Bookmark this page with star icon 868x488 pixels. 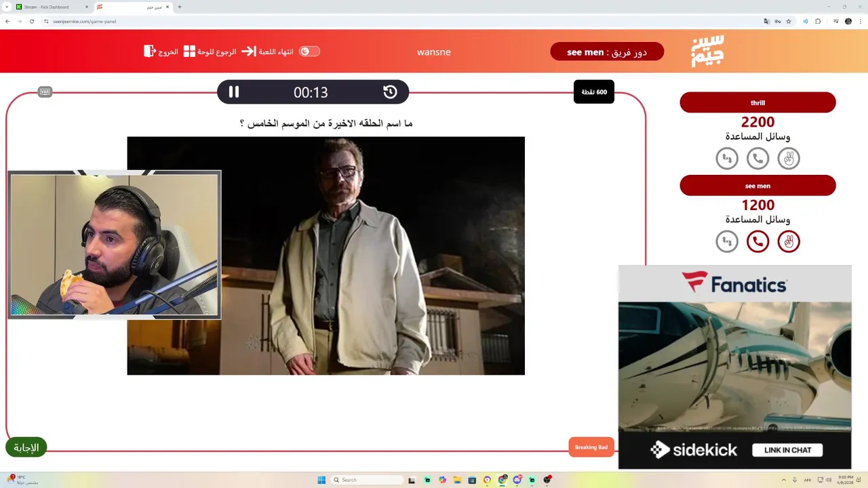click(789, 21)
